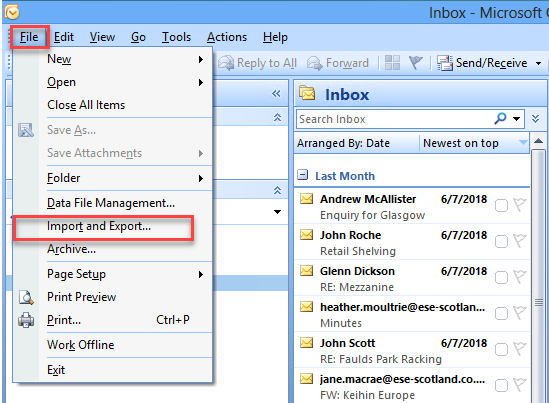Collapse the navigation pane with double chevron
The width and height of the screenshot is (549, 403).
click(x=276, y=93)
